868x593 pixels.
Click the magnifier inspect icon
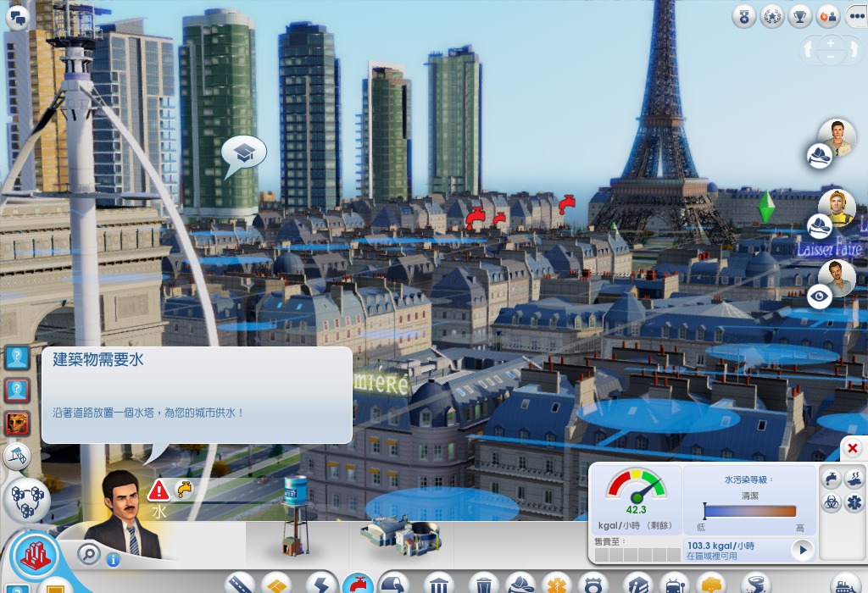click(x=89, y=553)
